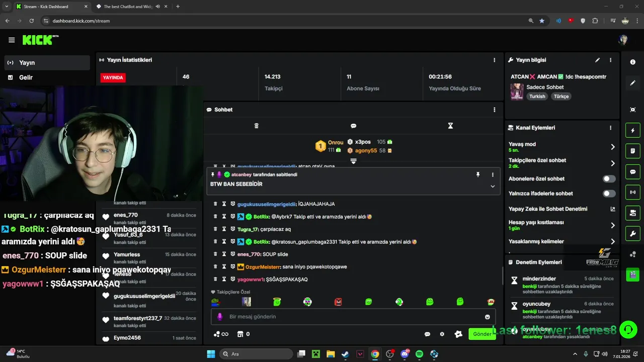Click the focus frame icon in right sidebar
The width and height of the screenshot is (644, 362).
tap(633, 110)
